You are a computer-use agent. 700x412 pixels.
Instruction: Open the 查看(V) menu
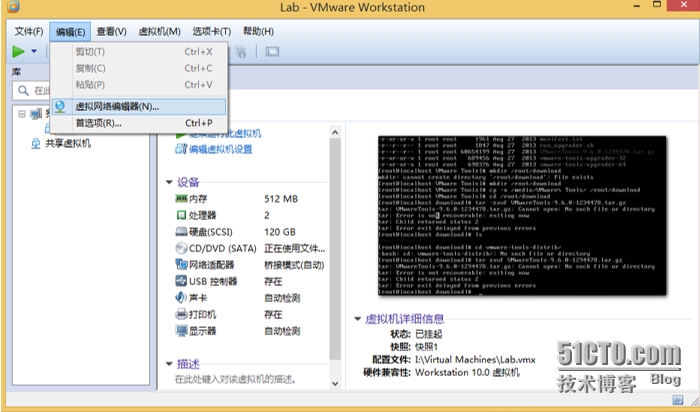112,32
